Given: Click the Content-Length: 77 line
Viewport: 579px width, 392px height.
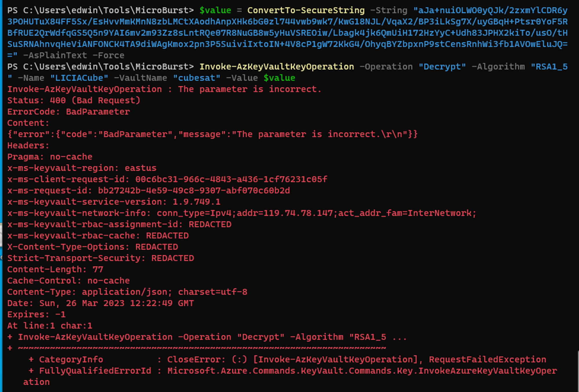Looking at the screenshot, I should pos(55,269).
